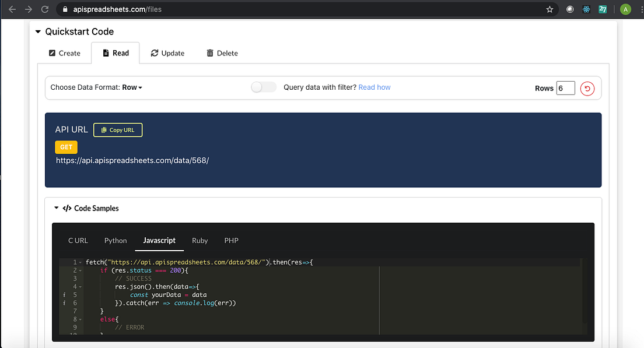Click the Rows number input field
Screen dimensions: 644x348
click(x=565, y=88)
